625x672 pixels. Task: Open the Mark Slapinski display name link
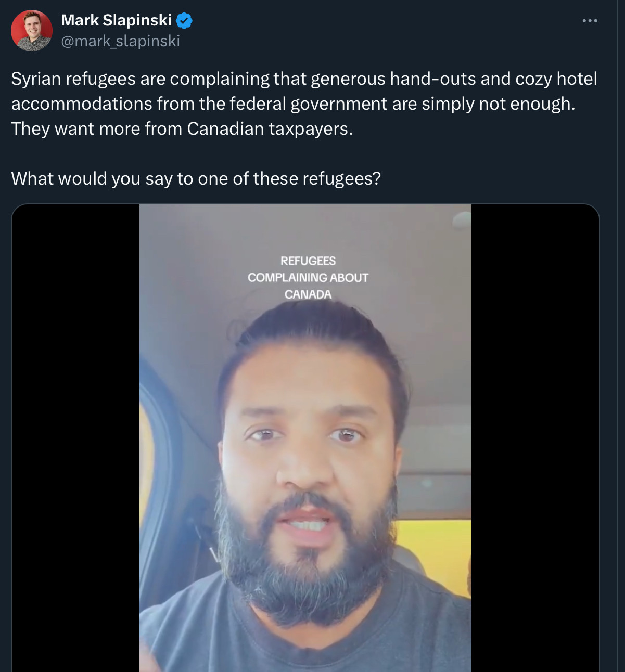click(x=116, y=20)
